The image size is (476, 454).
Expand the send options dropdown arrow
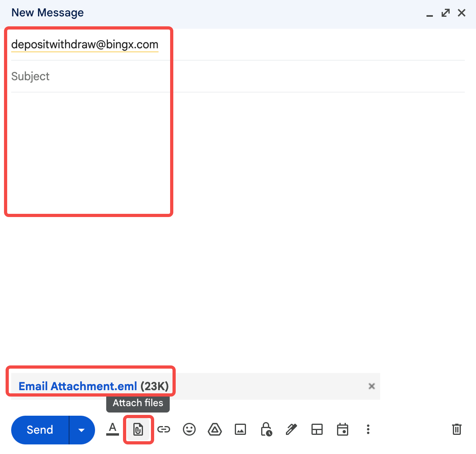[82, 430]
